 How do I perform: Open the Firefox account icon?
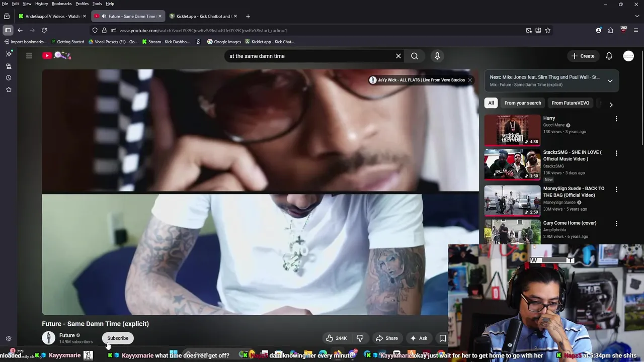599,30
